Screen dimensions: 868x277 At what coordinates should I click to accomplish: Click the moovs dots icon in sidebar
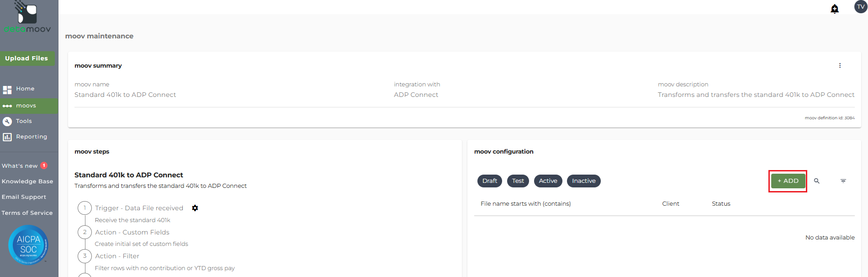click(7, 106)
